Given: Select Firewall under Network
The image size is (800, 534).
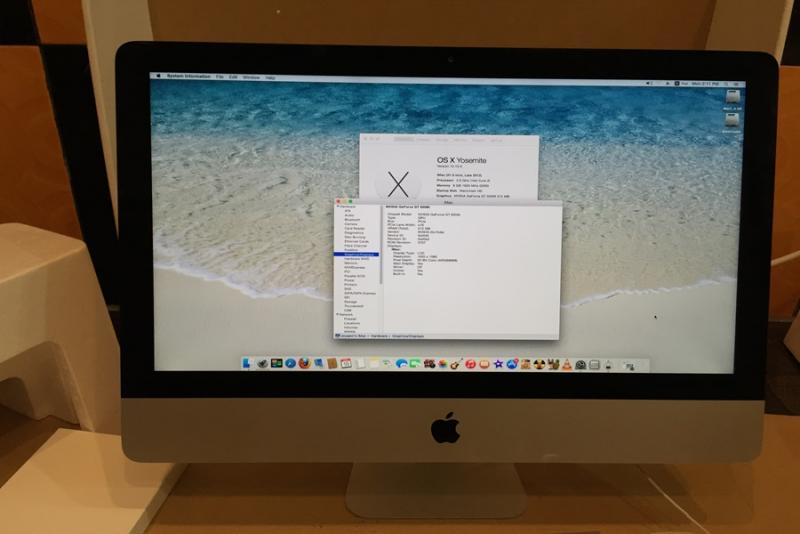Looking at the screenshot, I should pyautogui.click(x=350, y=319).
